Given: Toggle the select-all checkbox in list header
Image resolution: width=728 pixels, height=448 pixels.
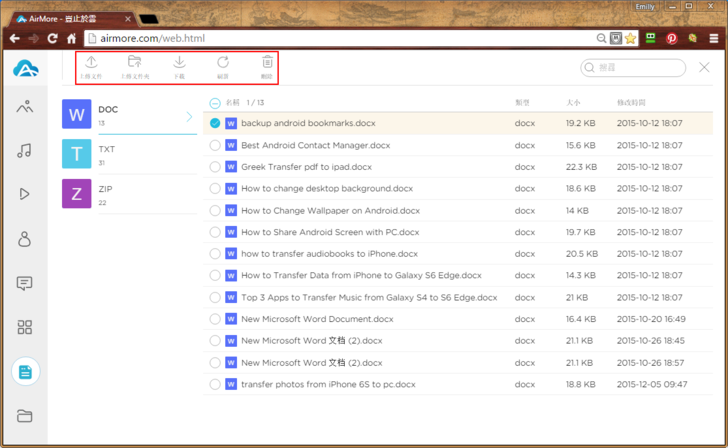Looking at the screenshot, I should (x=215, y=103).
